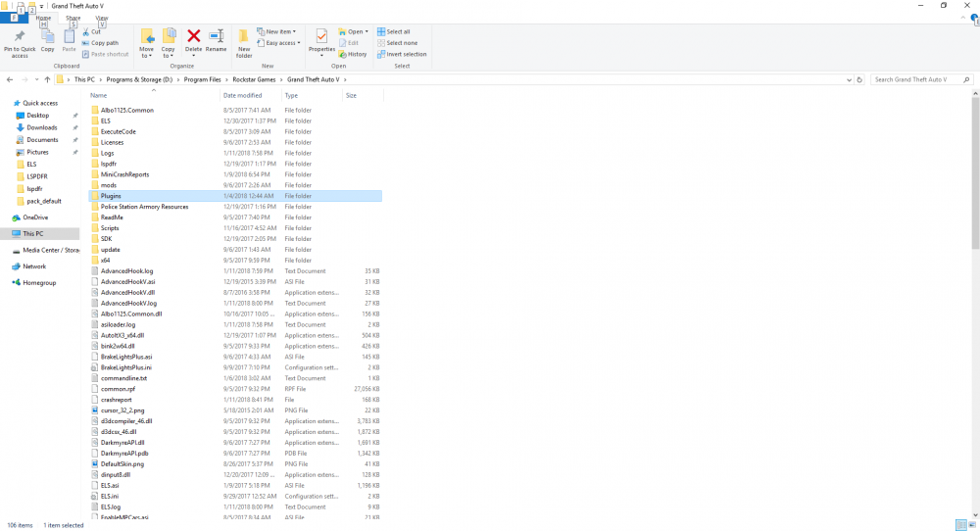The height and width of the screenshot is (531, 980).
Task: Click Paste shortcut in the ribbon
Action: pyautogui.click(x=105, y=54)
